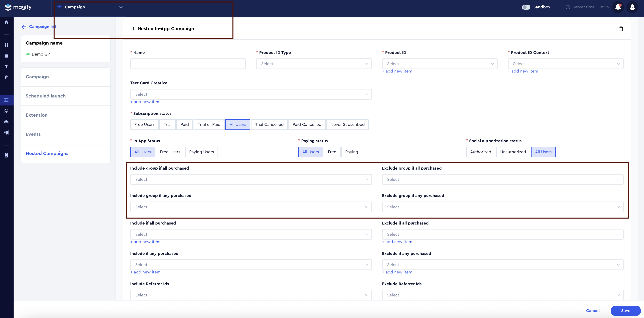Save the nested in-app campaign

tap(625, 310)
